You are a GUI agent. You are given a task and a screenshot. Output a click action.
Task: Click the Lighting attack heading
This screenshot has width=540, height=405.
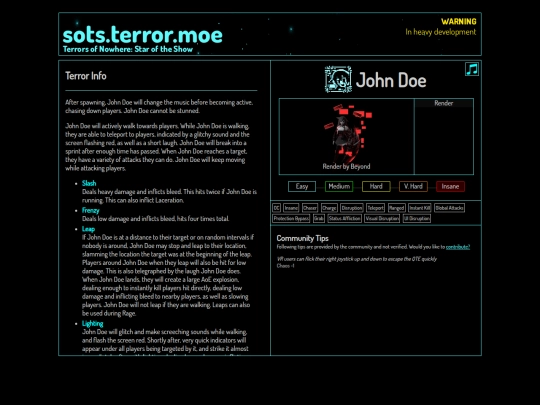pyautogui.click(x=92, y=323)
